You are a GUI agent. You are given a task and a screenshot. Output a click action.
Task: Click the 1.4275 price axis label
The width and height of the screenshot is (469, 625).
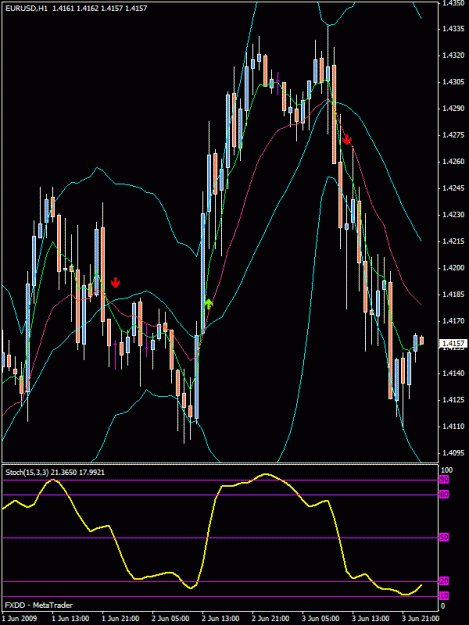click(453, 135)
